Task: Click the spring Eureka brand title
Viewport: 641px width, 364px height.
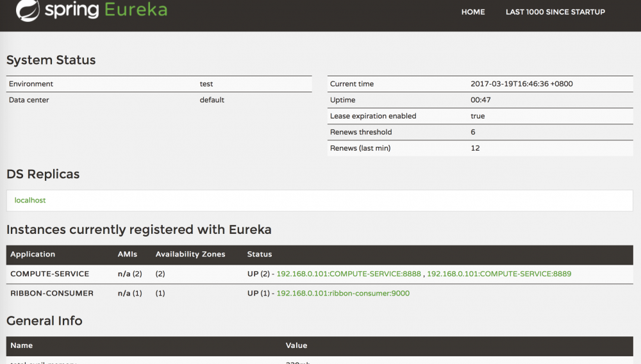Action: [106, 10]
